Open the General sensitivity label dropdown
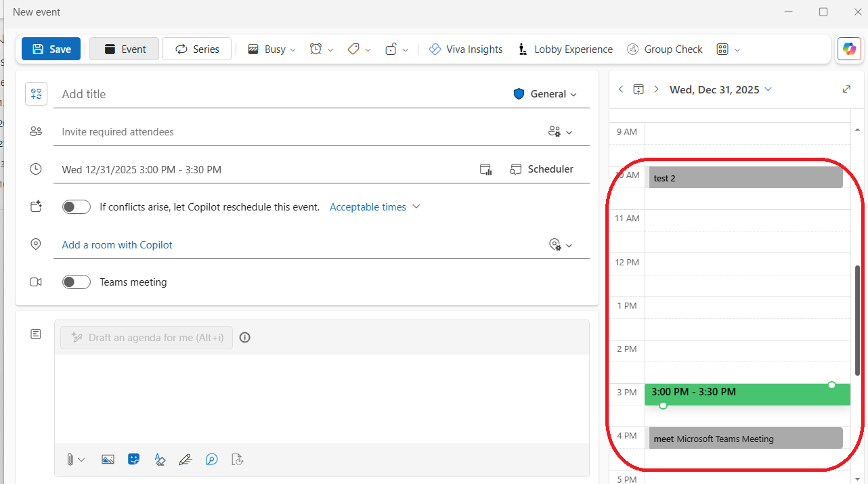Viewport: 868px width, 484px height. tap(545, 94)
